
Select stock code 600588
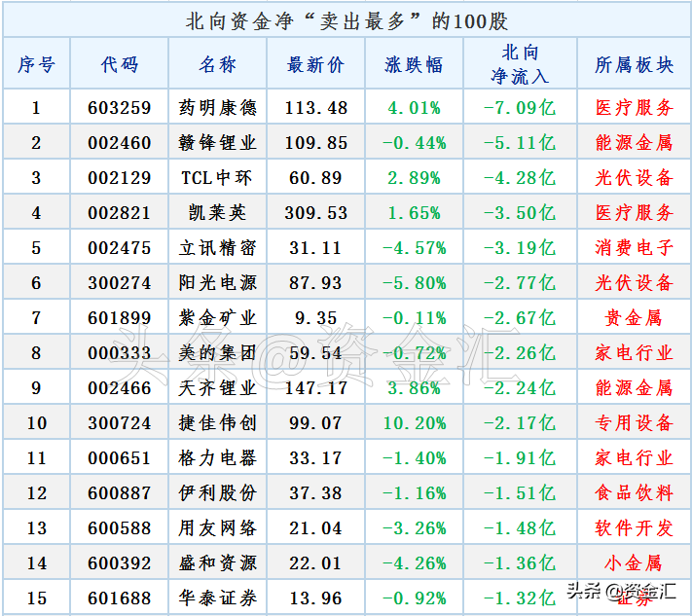click(x=120, y=528)
